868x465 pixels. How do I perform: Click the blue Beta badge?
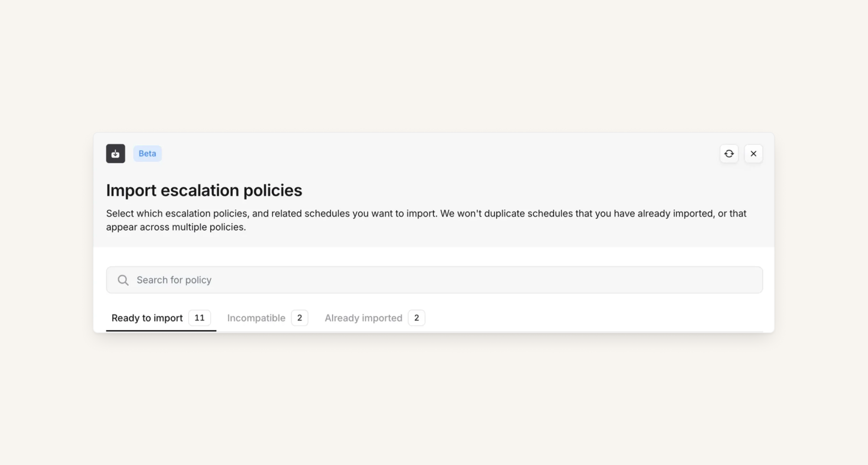pyautogui.click(x=147, y=154)
